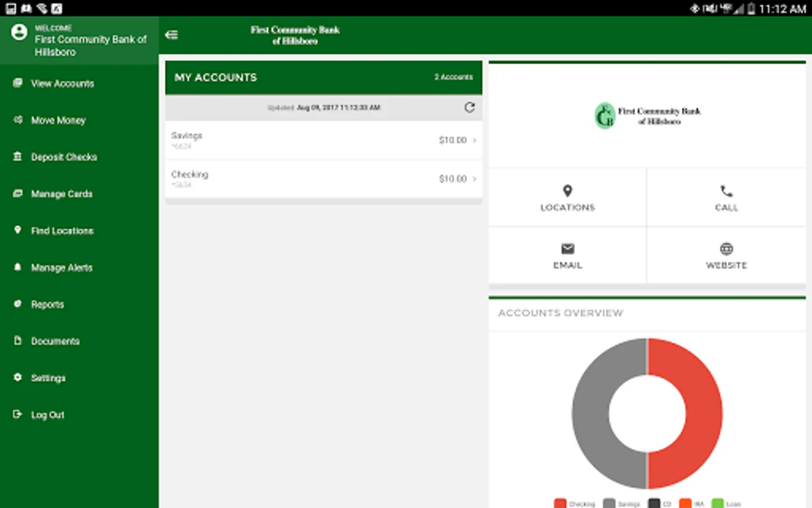This screenshot has height=508, width=812.
Task: Click the Find Locations pin icon
Action: (17, 230)
